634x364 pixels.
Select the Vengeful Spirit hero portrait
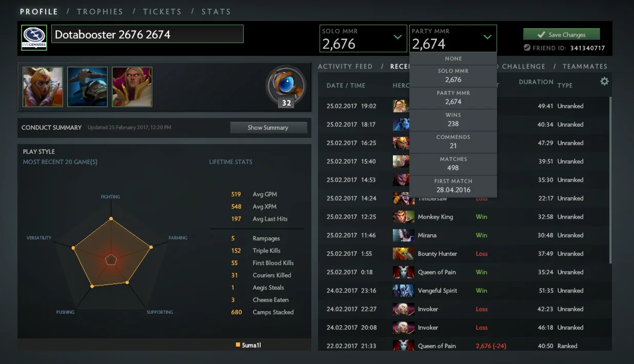pos(403,291)
